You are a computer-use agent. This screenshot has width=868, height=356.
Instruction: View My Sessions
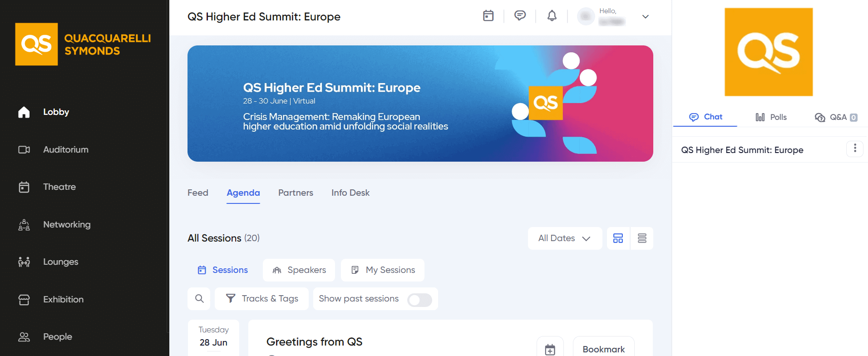point(383,270)
